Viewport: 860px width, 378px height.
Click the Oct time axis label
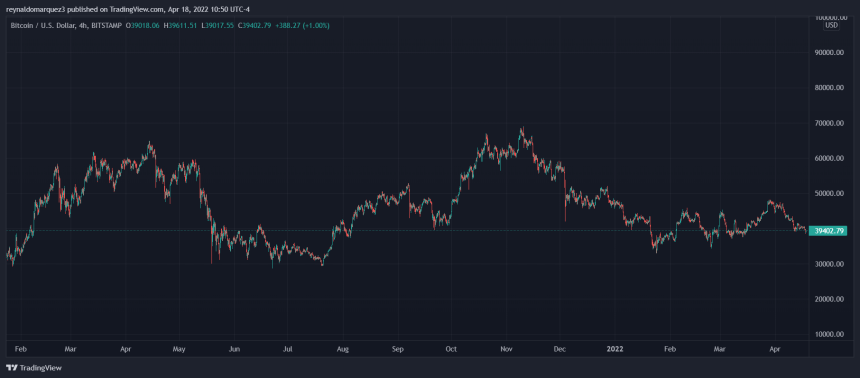(x=451, y=348)
